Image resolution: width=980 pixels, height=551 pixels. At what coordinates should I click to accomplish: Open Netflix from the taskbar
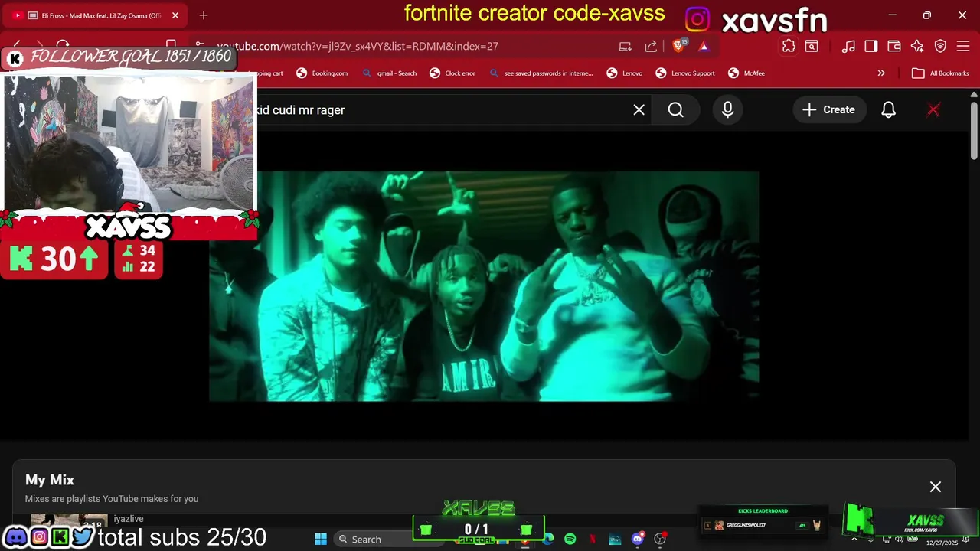pyautogui.click(x=593, y=539)
